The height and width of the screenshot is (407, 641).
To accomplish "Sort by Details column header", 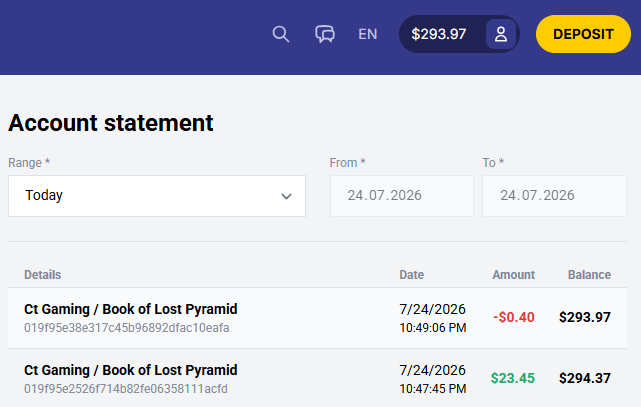I will (43, 275).
